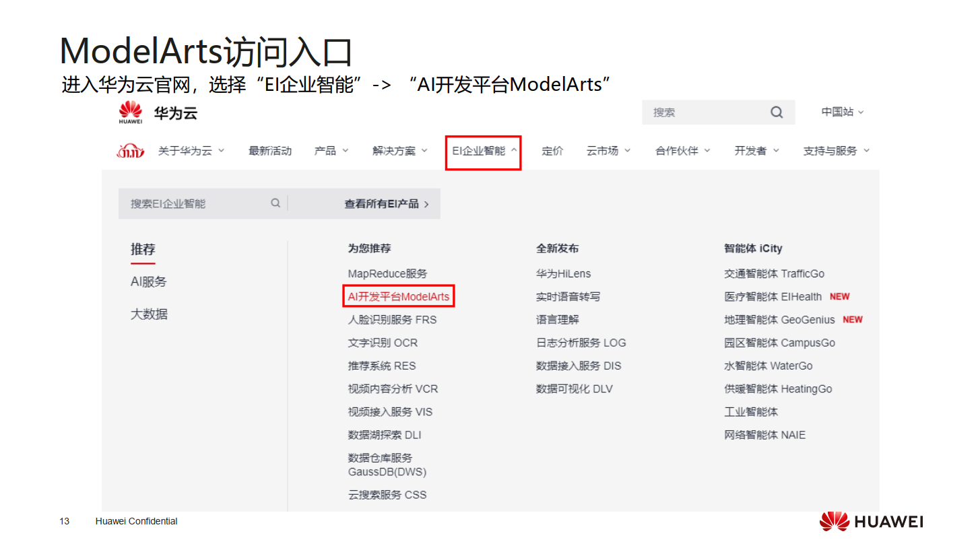Open 人脸识别服务 FRS link
The image size is (980, 550).
point(392,320)
